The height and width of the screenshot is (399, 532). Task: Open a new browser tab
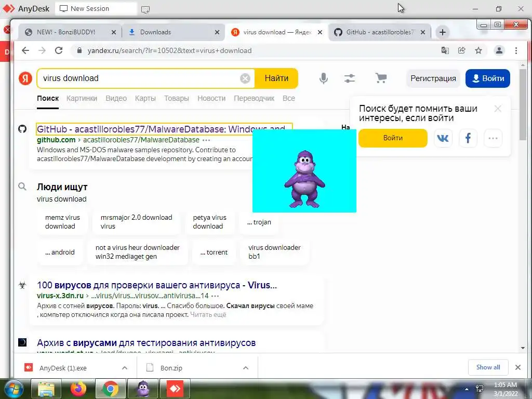point(443,32)
